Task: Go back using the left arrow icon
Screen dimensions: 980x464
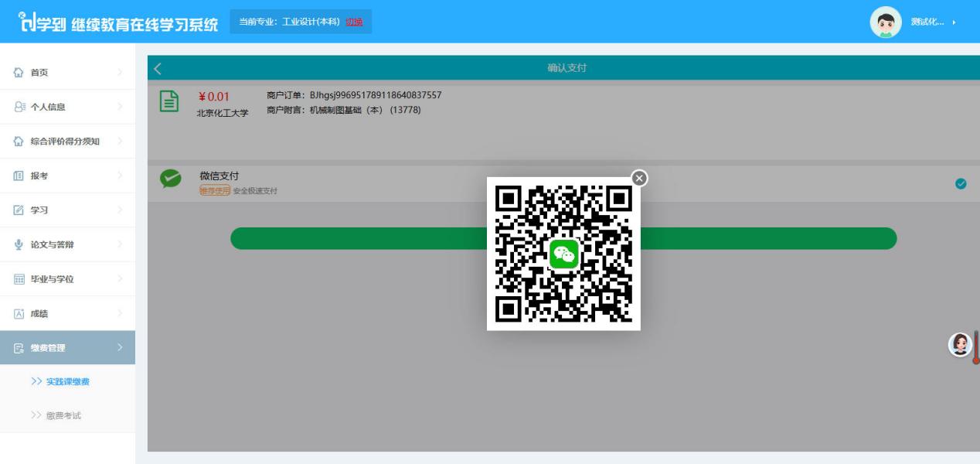Action: (x=158, y=68)
